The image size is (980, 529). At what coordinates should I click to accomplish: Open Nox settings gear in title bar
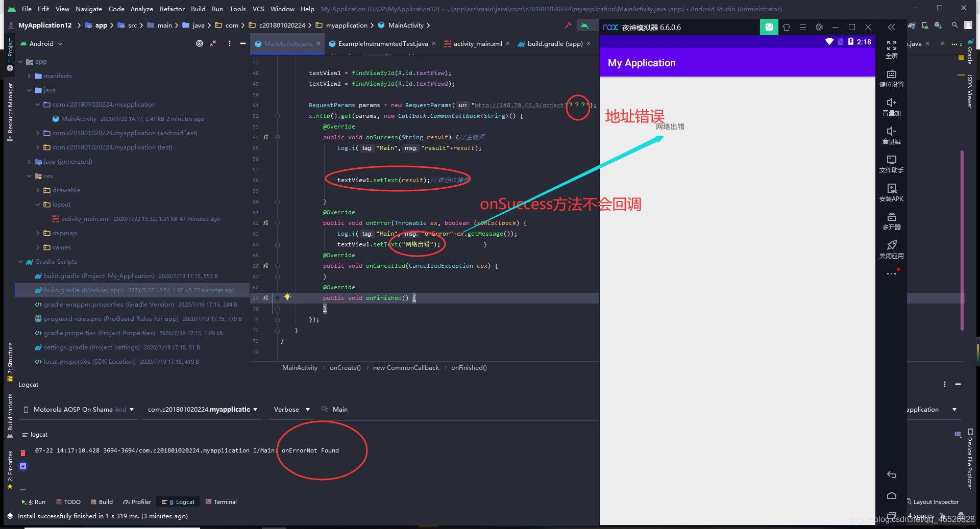point(819,27)
